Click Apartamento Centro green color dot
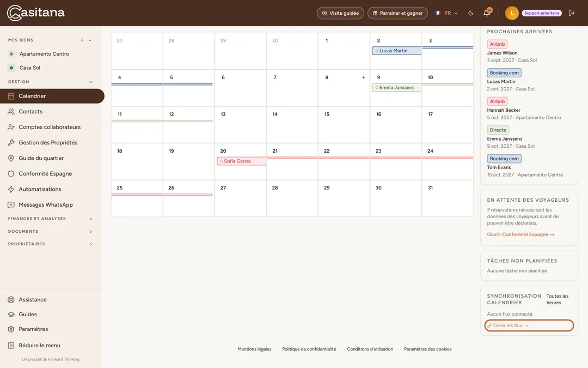The width and height of the screenshot is (588, 368). [11, 54]
